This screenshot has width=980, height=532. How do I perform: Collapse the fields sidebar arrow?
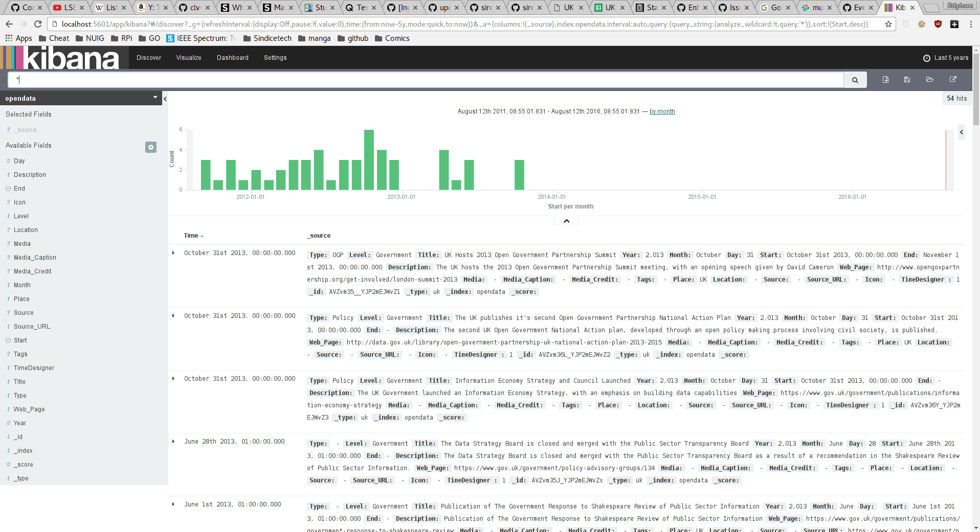[x=165, y=99]
